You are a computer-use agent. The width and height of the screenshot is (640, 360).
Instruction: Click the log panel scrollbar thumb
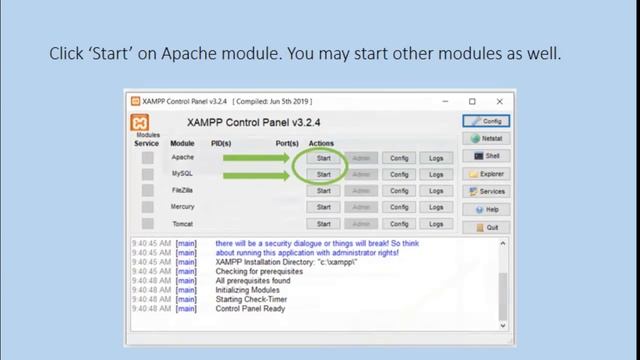(503, 297)
